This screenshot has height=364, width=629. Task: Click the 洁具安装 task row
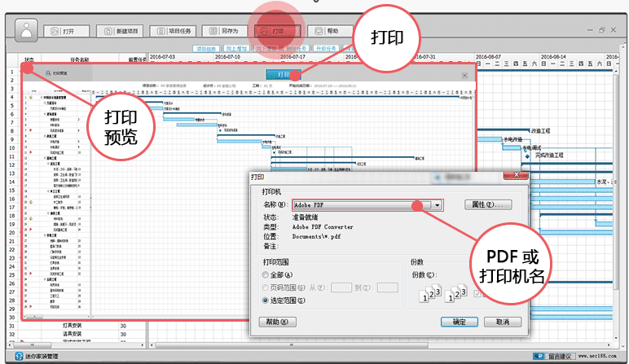click(x=73, y=334)
